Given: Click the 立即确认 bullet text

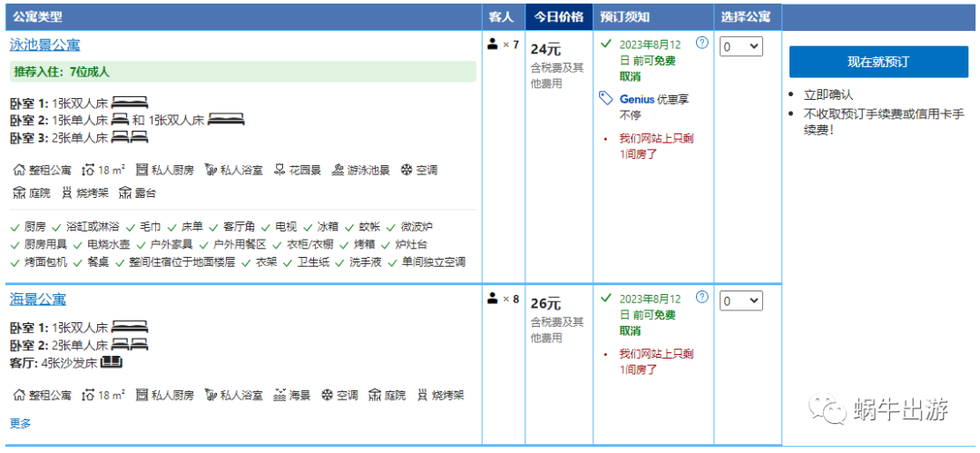Looking at the screenshot, I should click(x=828, y=95).
